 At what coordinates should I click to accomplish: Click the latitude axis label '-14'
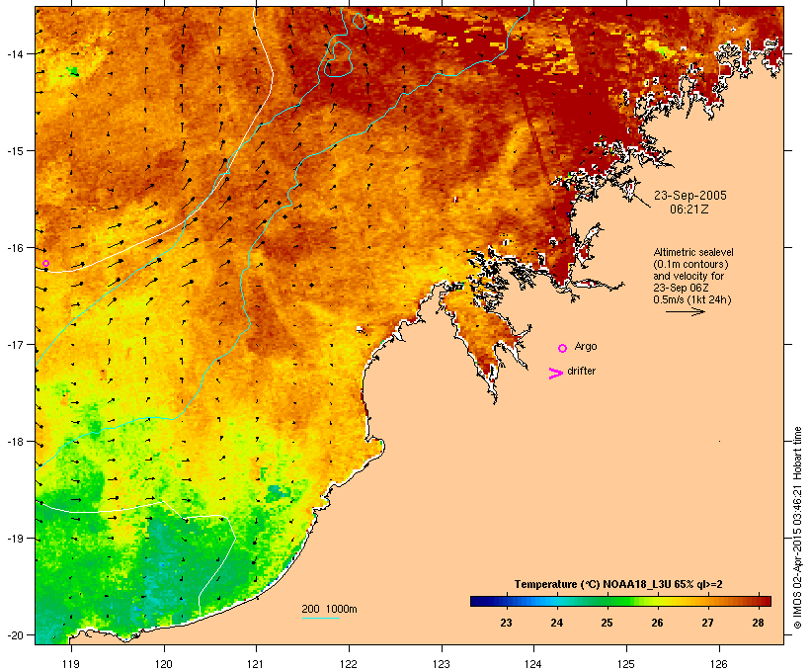(x=14, y=53)
